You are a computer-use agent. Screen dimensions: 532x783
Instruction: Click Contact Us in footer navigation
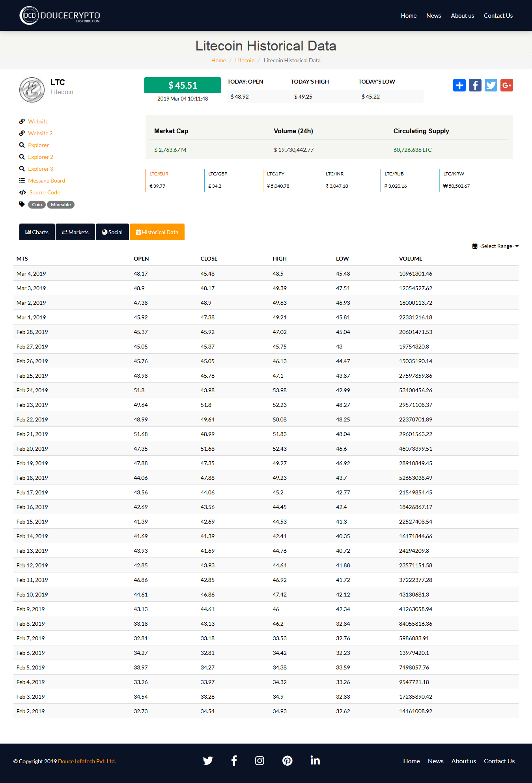[x=499, y=761]
